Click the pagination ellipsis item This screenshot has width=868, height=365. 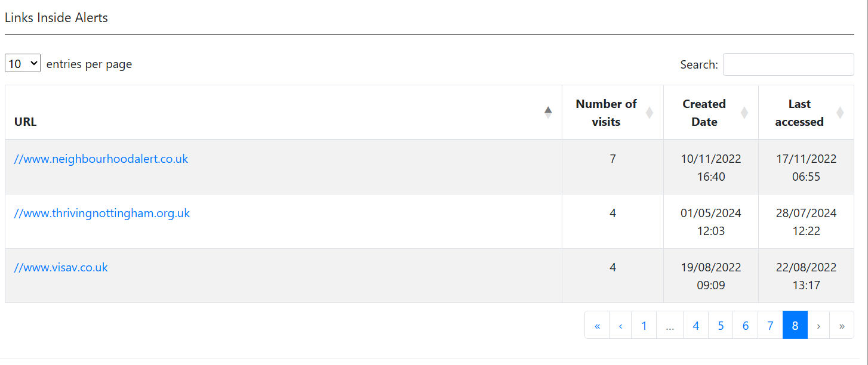point(670,325)
